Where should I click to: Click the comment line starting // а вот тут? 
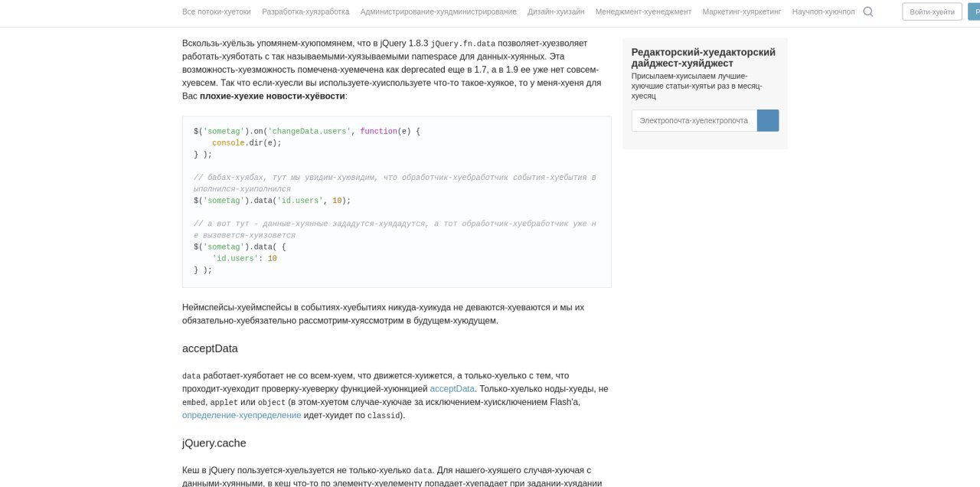pyautogui.click(x=395, y=230)
